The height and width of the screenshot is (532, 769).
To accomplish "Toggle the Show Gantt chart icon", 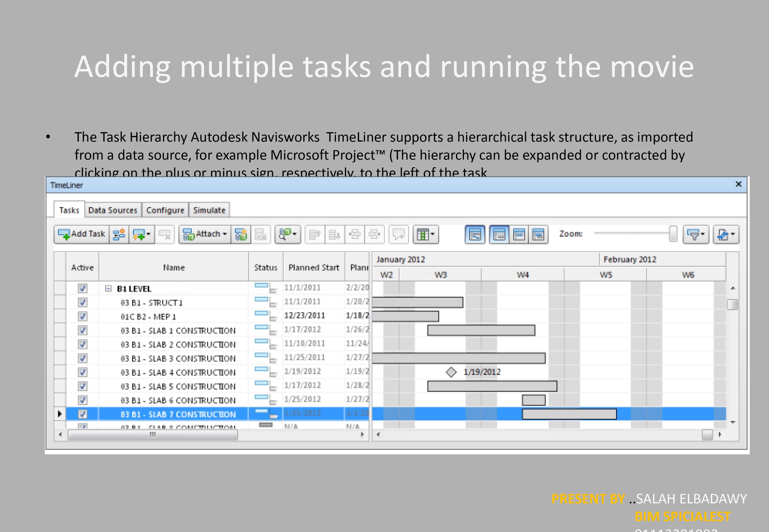I will pos(475,234).
